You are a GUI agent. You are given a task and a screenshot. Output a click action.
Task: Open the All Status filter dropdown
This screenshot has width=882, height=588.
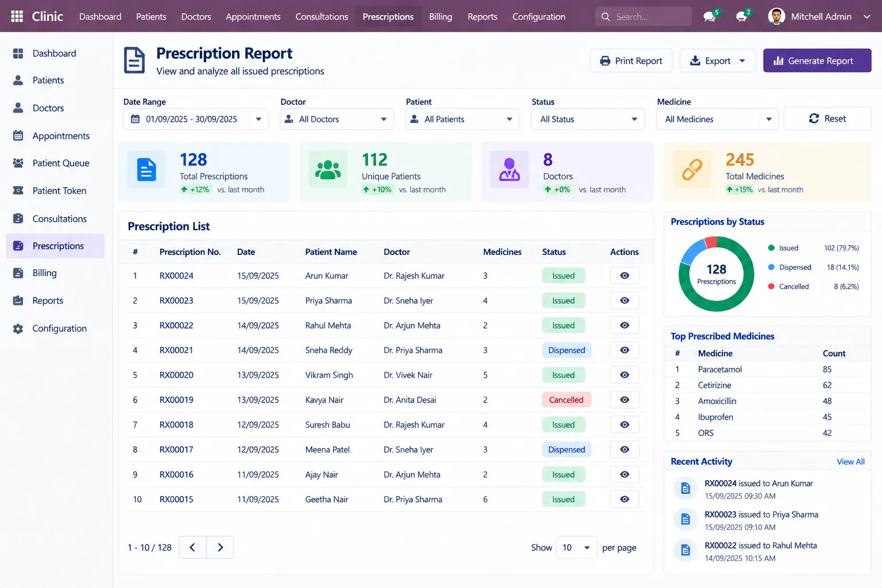(x=588, y=119)
